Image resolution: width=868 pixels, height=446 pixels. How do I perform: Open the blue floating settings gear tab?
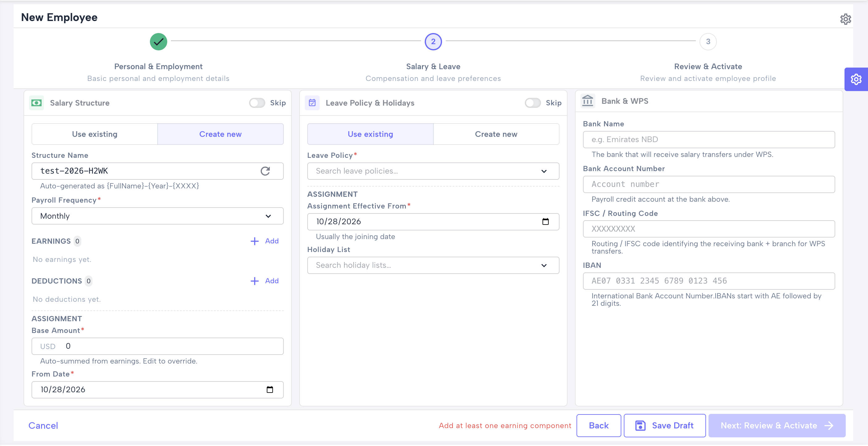[856, 79]
